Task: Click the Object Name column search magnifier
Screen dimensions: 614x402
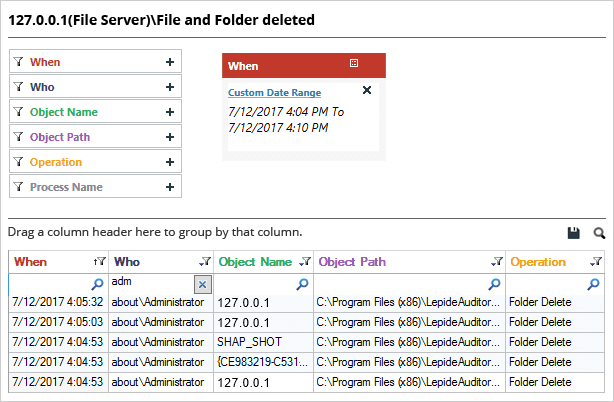Action: click(302, 284)
